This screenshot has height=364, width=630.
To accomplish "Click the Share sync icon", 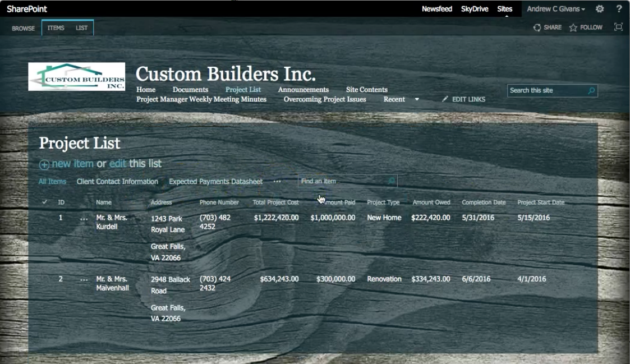I will point(537,27).
